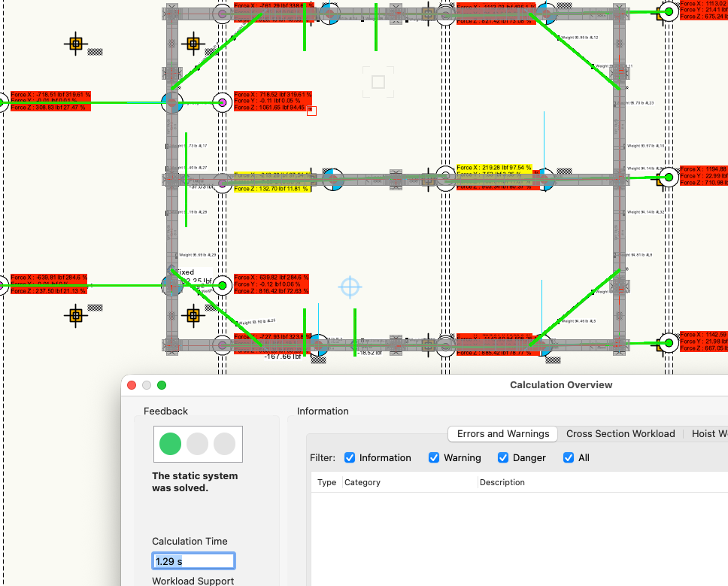Open the Errors and Warnings tab

pos(503,433)
